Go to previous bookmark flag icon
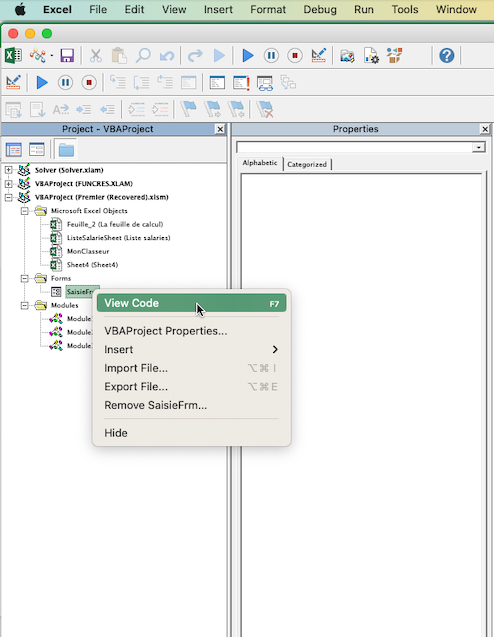The image size is (494, 637). [x=236, y=109]
